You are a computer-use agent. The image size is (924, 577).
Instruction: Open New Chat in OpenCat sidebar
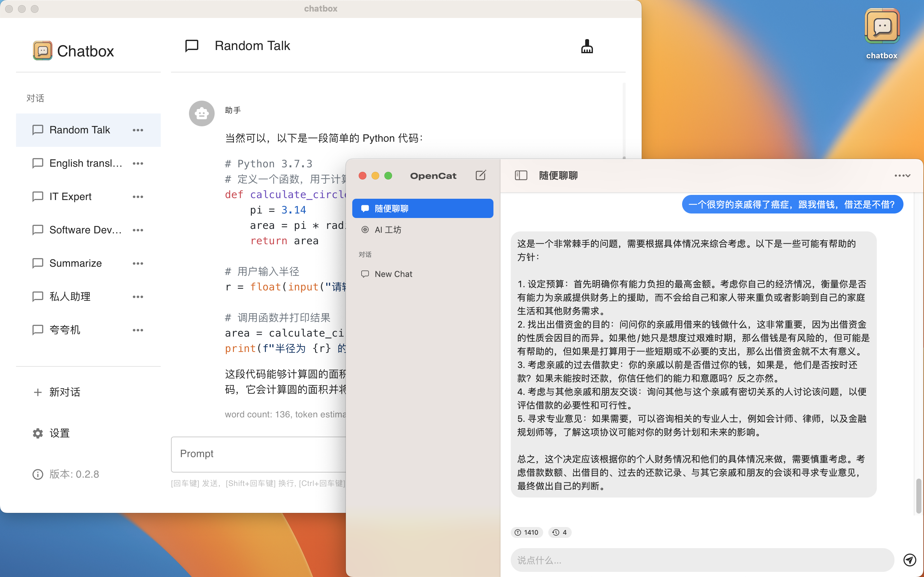[x=393, y=274]
